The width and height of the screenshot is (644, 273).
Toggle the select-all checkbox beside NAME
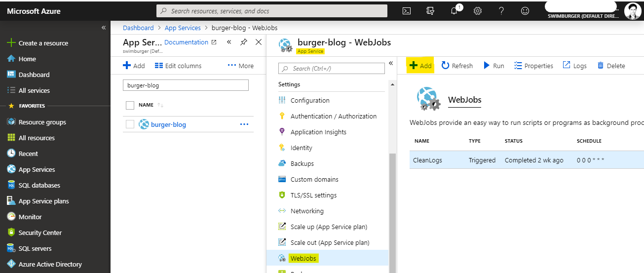coord(130,105)
